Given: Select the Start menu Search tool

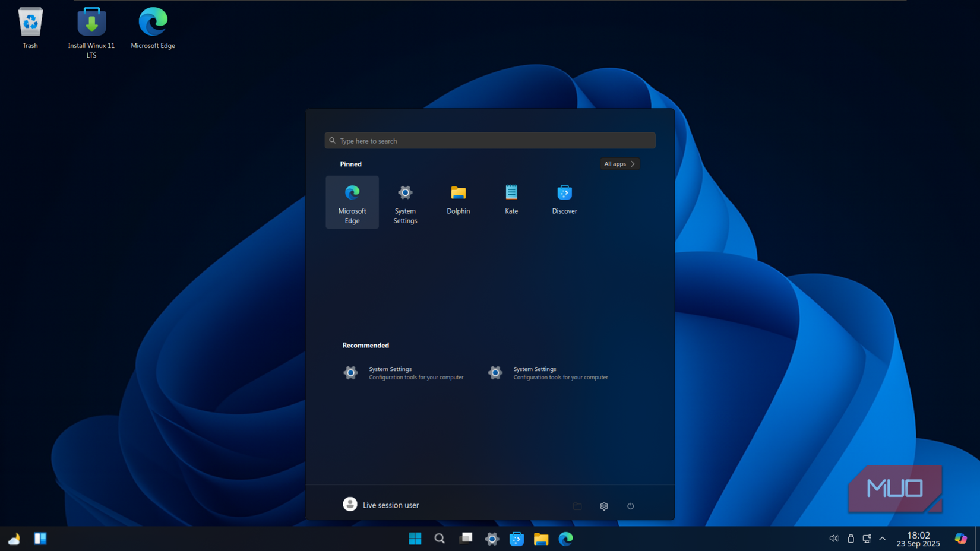Looking at the screenshot, I should click(x=439, y=539).
